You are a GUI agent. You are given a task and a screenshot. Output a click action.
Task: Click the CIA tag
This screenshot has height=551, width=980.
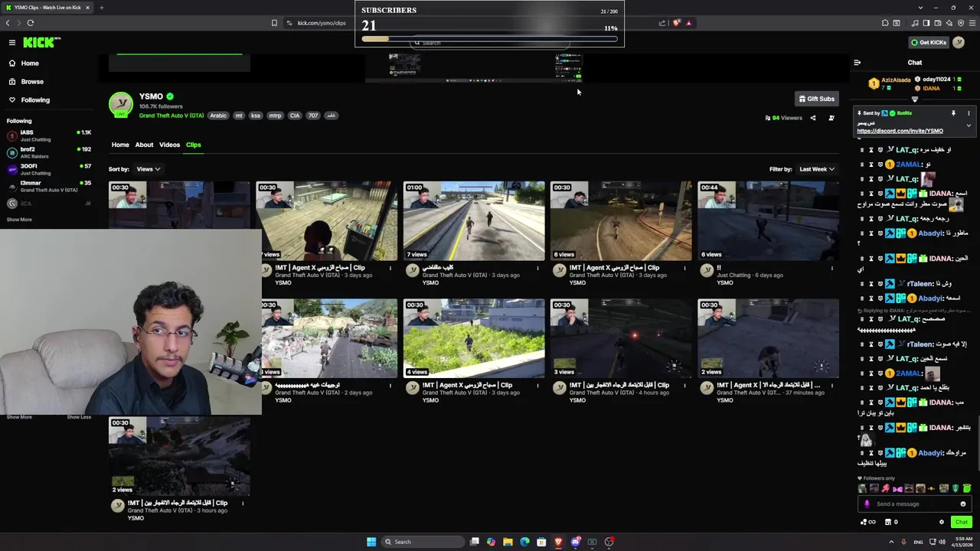point(295,116)
